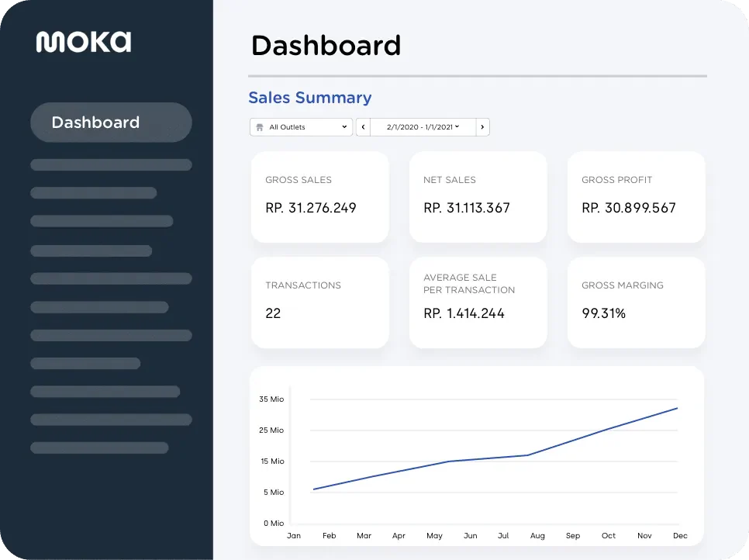
Task: Click the chart line start at Feb
Action: coord(314,489)
